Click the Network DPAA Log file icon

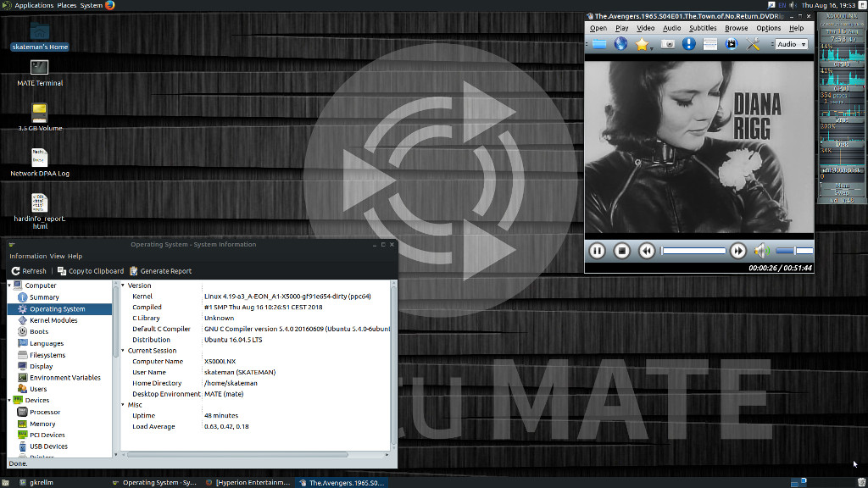[40, 163]
